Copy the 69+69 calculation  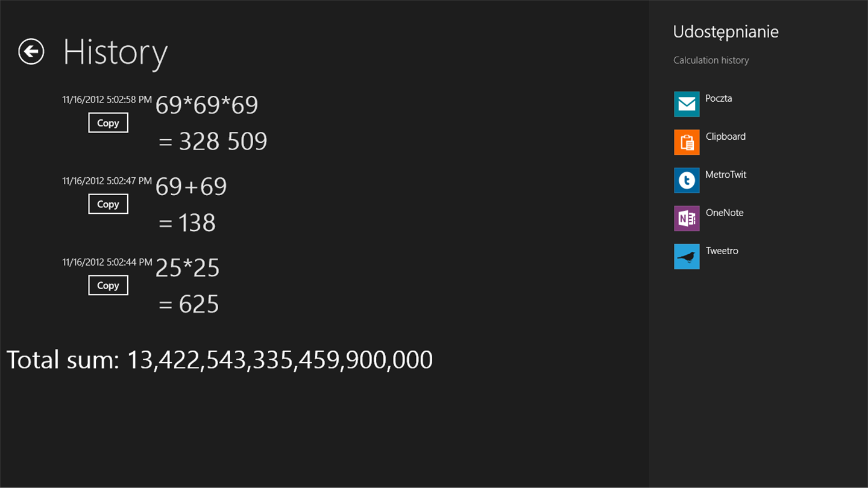(108, 204)
